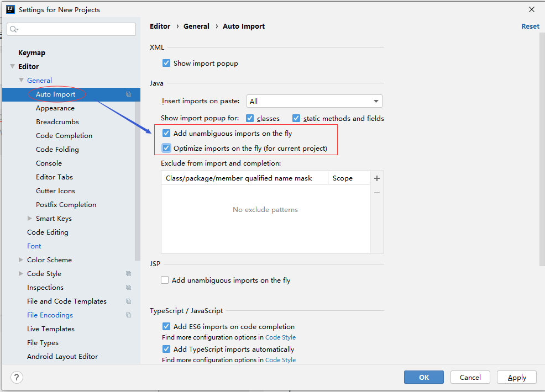
Task: Select Code Completion in the settings tree
Action: click(64, 136)
